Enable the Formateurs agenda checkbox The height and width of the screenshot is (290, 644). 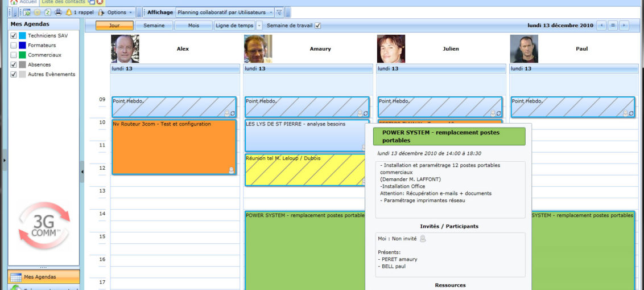pos(14,45)
